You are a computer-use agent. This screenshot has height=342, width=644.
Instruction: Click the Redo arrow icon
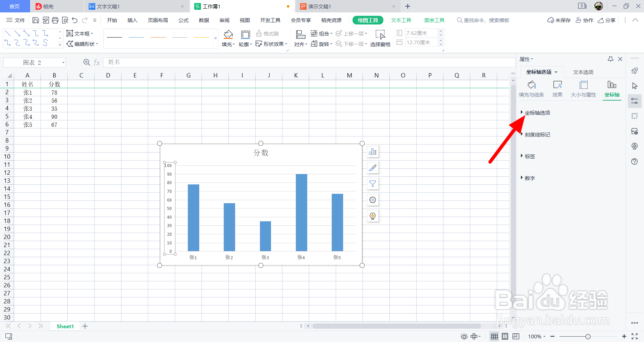(85, 20)
